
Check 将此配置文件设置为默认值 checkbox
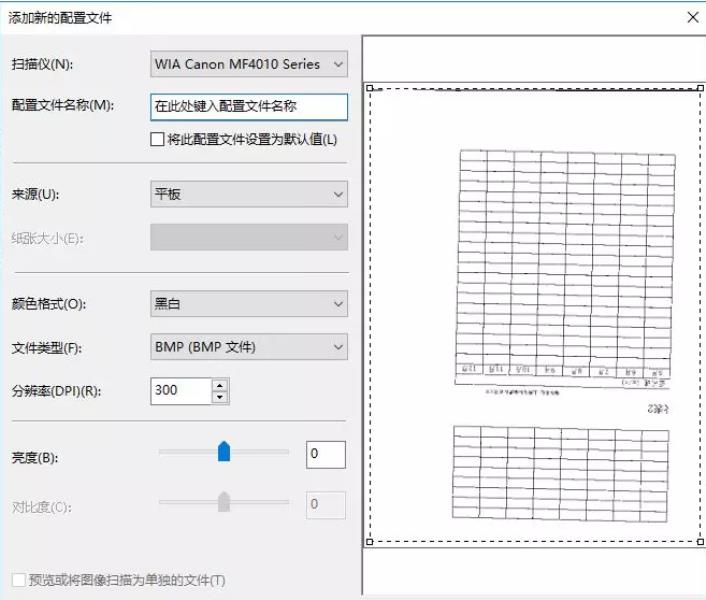[157, 139]
